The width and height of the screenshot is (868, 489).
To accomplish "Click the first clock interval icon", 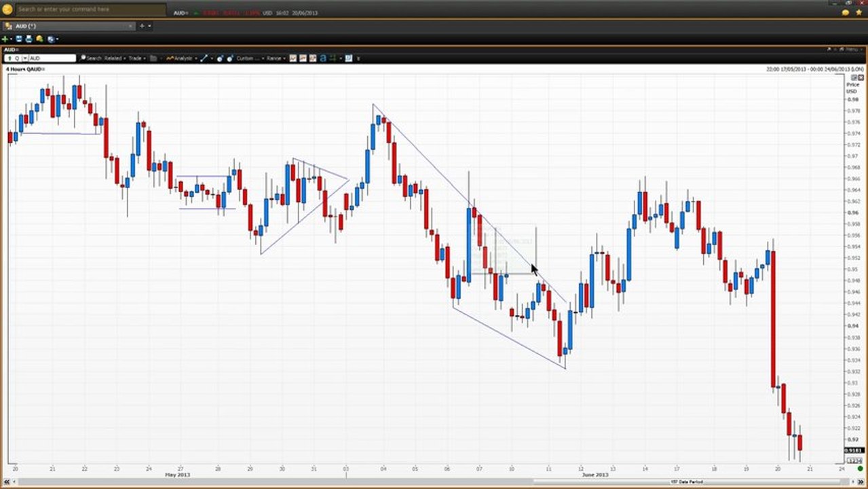I will (x=220, y=58).
